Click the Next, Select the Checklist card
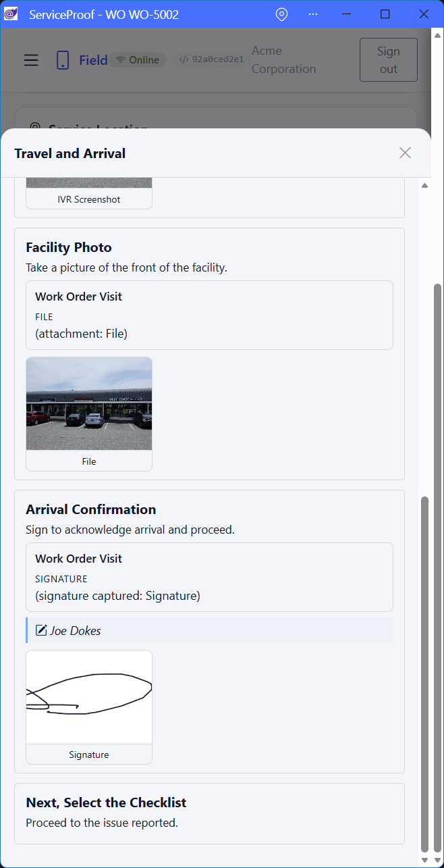Screen dimensions: 444x868 [209, 813]
